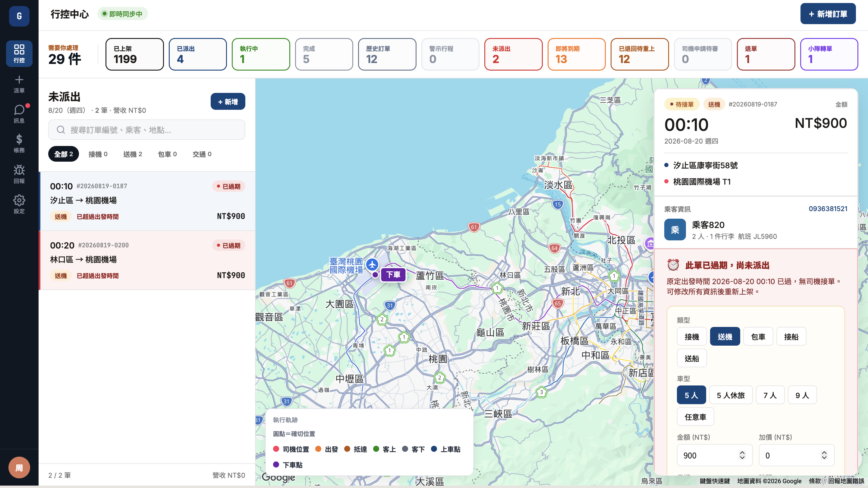The image size is (868, 488).
Task: Filter list by 送機 2 tab
Action: [x=133, y=154]
